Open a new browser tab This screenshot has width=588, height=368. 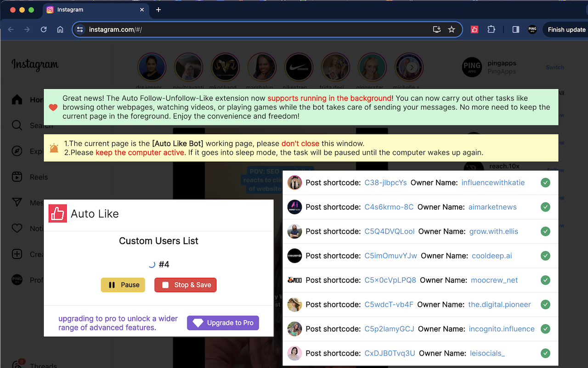[158, 10]
